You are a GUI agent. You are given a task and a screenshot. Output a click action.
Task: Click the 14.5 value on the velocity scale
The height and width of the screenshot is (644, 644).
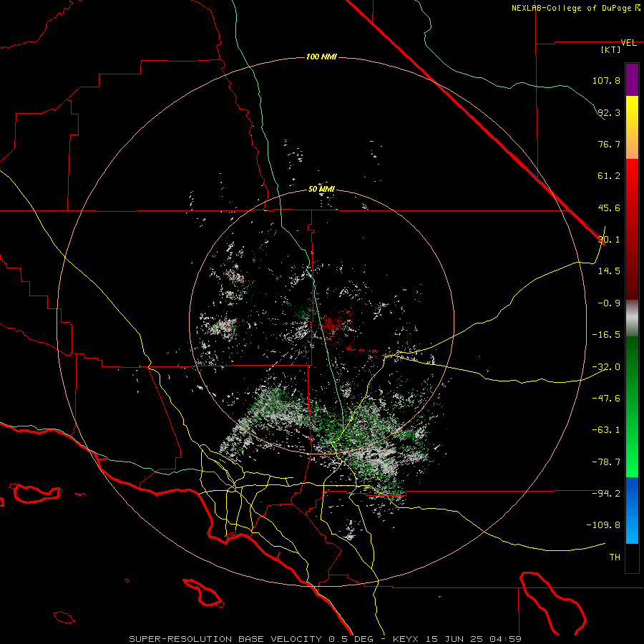click(609, 271)
